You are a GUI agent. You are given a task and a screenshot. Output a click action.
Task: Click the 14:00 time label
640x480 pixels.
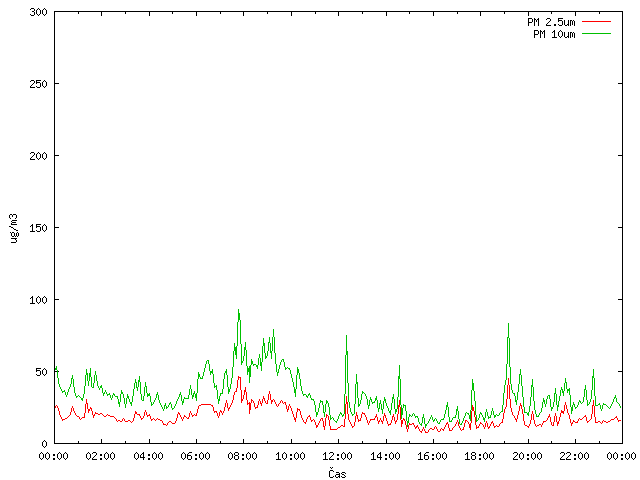click(x=385, y=456)
